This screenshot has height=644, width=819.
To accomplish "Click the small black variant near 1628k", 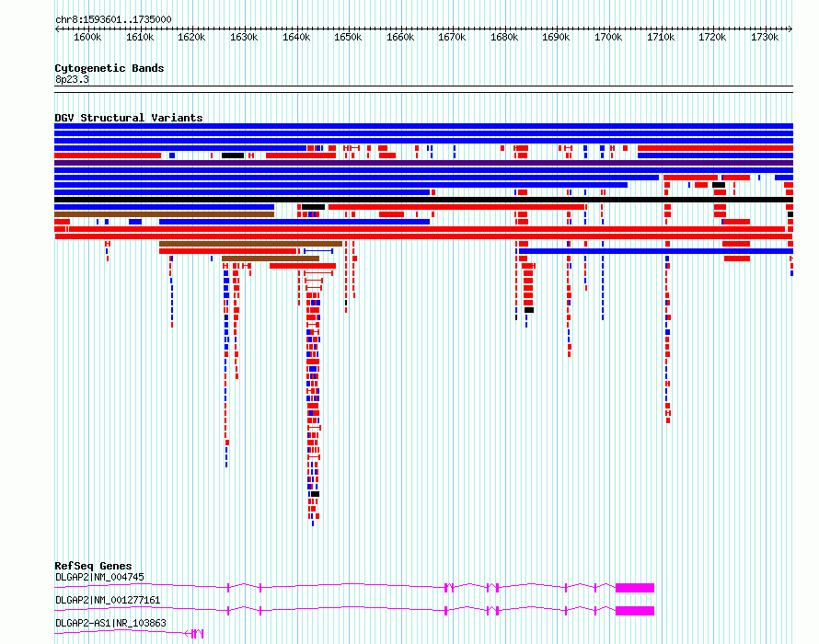I will tap(233, 155).
